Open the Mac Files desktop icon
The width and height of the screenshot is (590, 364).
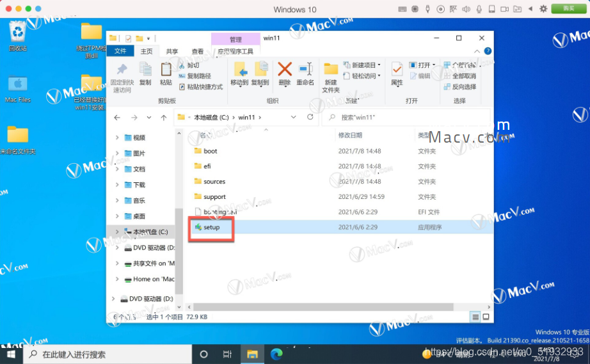coord(18,89)
